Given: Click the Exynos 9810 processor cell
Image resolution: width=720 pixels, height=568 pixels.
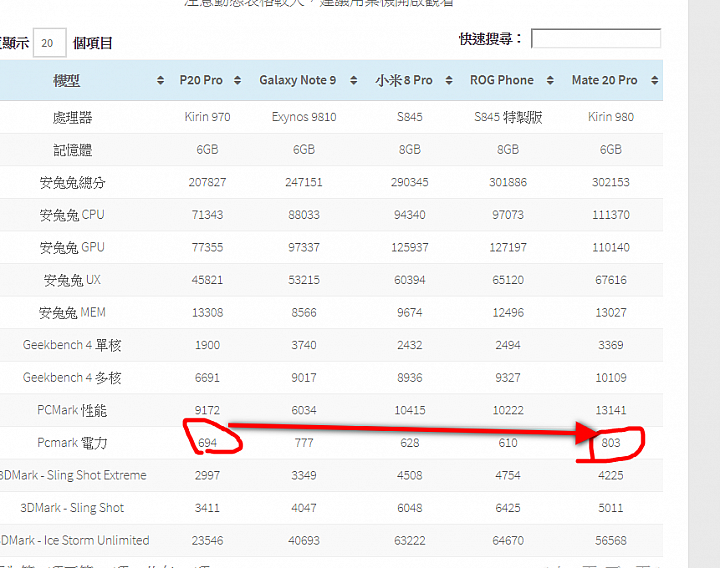Looking at the screenshot, I should (x=304, y=117).
